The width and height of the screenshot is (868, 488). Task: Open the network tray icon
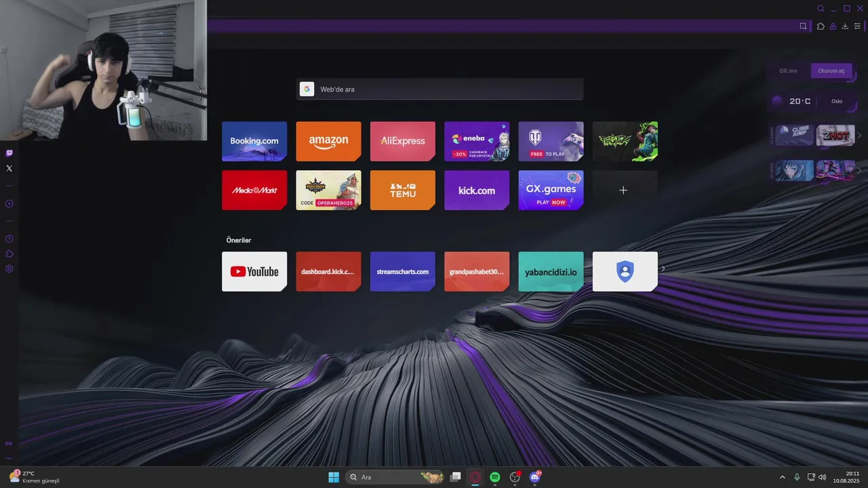pyautogui.click(x=811, y=477)
